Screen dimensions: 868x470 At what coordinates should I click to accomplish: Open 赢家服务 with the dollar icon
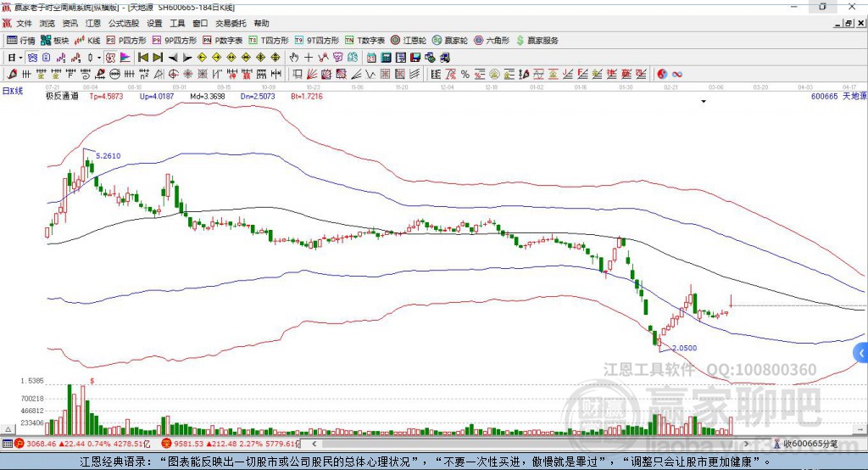pos(537,41)
